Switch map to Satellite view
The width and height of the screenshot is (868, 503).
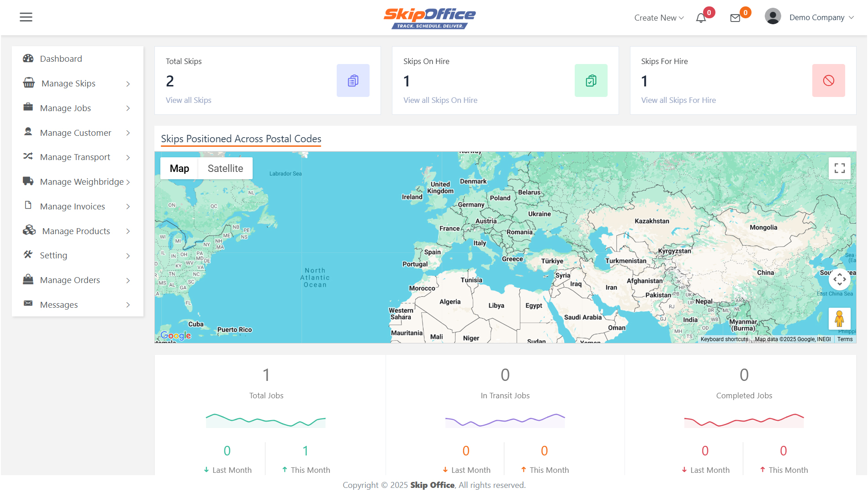(225, 168)
